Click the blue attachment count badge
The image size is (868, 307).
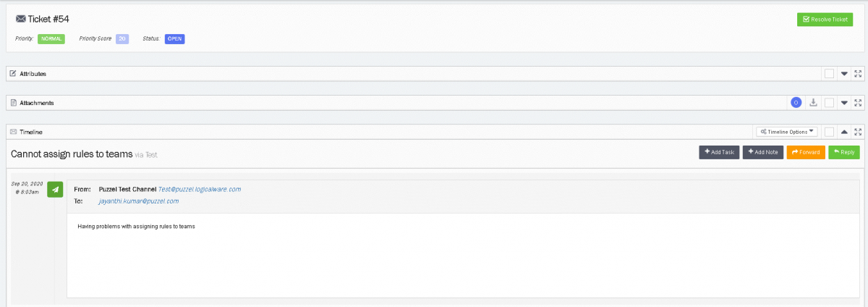796,103
